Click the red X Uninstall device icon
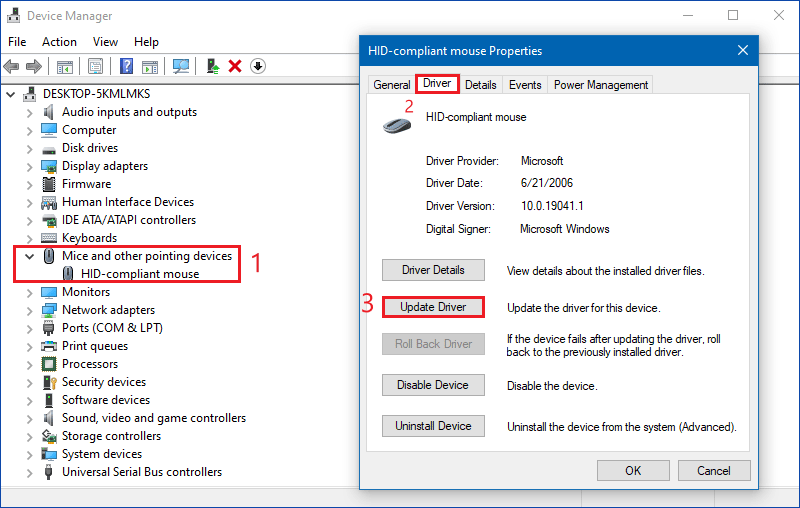800x508 pixels. (235, 66)
